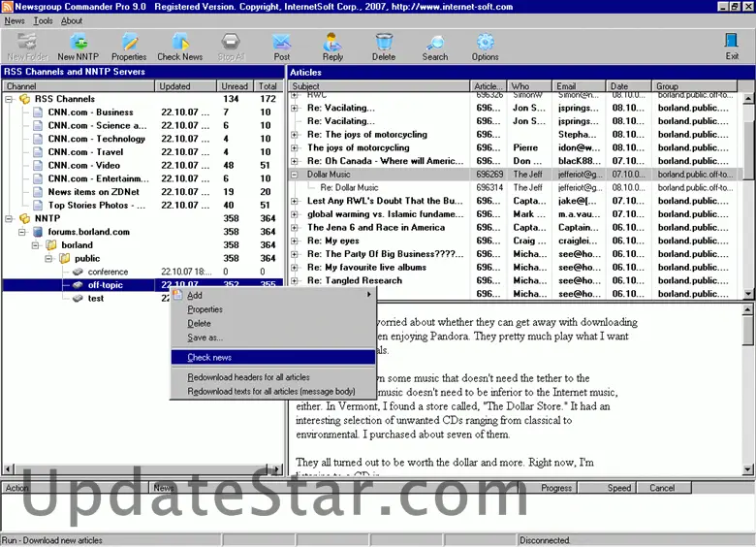Click the Check News toolbar icon
Viewport: 756px width, 547px height.
180,46
